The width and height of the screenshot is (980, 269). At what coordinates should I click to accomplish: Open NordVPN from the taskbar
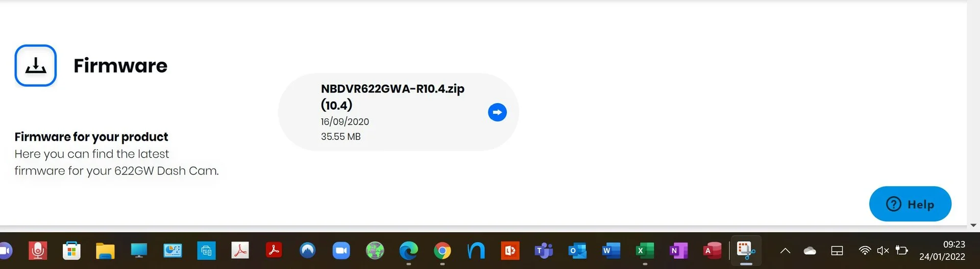click(307, 251)
